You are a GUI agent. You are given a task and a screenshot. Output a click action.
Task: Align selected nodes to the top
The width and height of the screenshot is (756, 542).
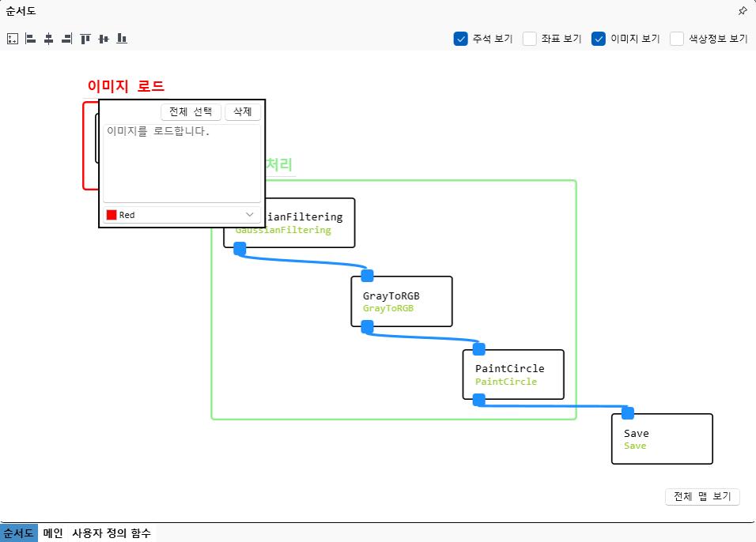pos(85,39)
